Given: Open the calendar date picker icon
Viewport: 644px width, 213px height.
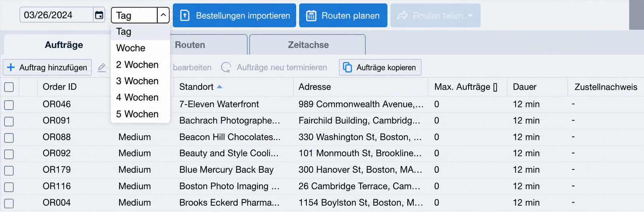Looking at the screenshot, I should point(99,15).
